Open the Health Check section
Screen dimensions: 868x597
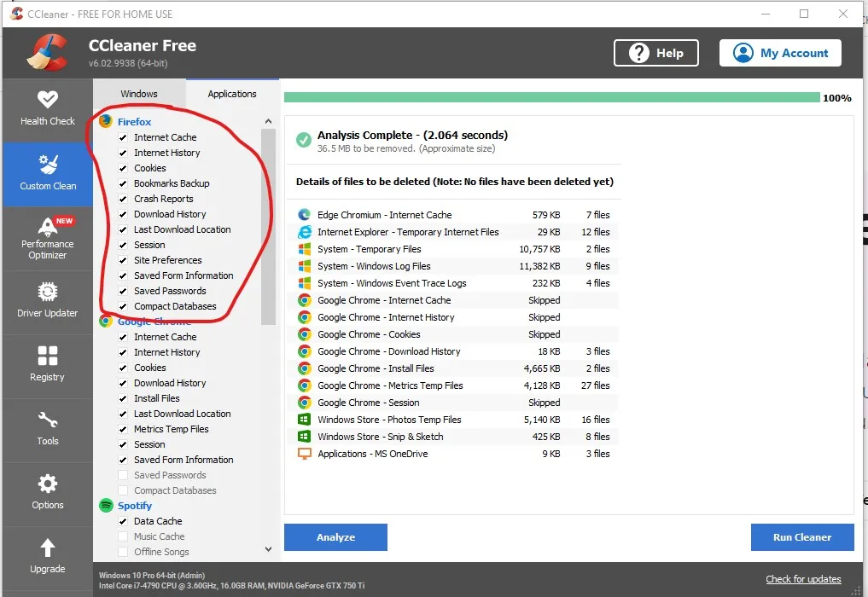coord(48,107)
